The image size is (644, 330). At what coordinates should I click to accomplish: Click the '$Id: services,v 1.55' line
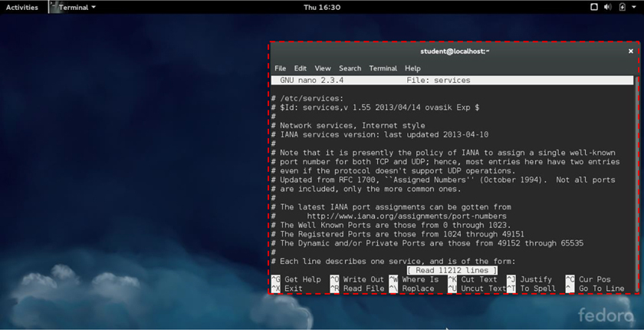pyautogui.click(x=375, y=107)
